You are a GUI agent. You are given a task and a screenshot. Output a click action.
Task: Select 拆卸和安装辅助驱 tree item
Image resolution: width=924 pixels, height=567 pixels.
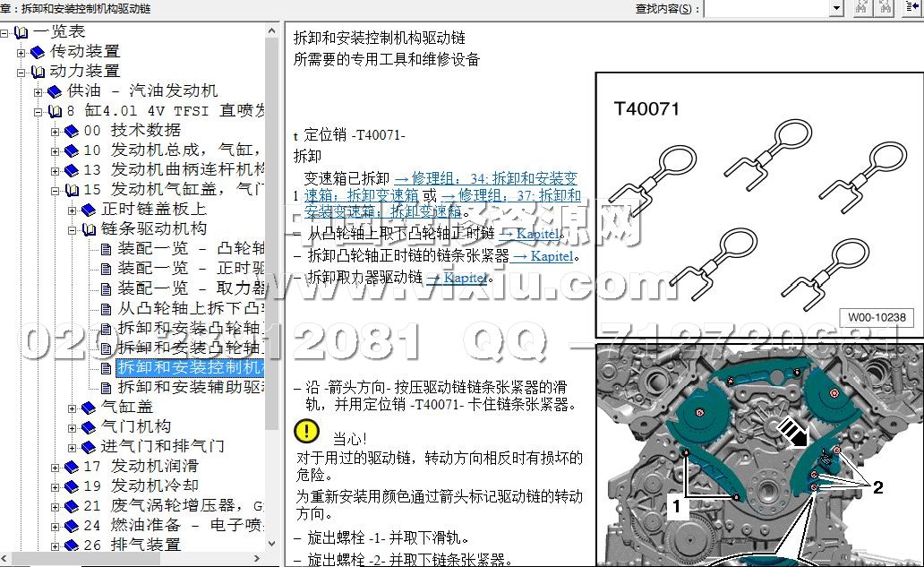[190, 387]
